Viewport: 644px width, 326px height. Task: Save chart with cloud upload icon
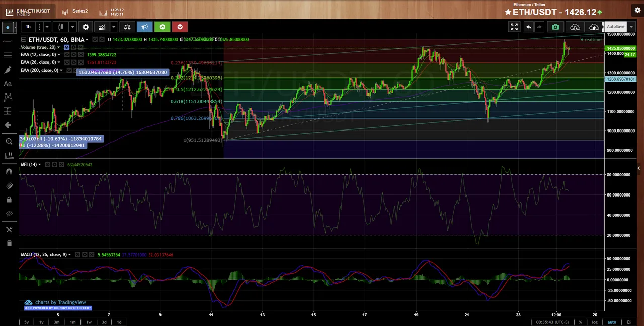594,27
